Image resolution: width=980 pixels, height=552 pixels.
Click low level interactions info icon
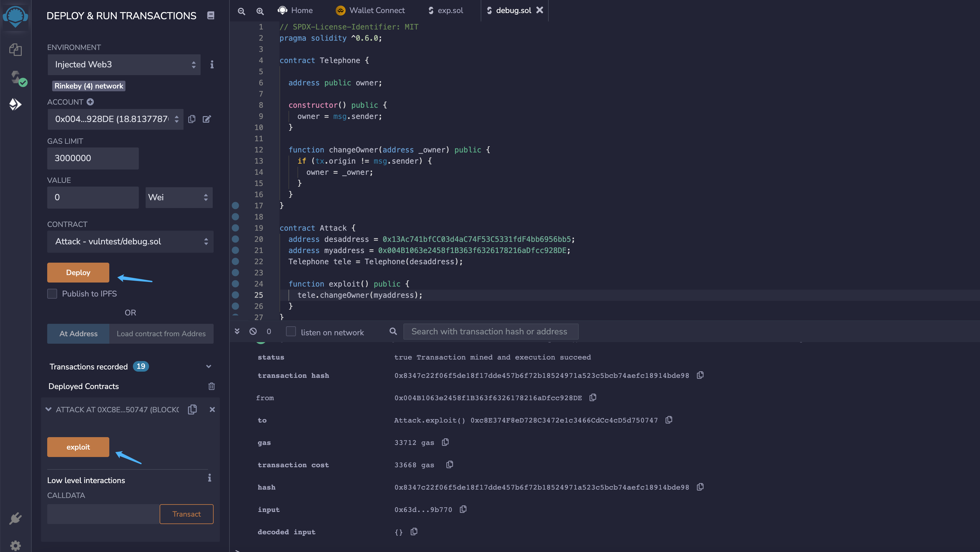(209, 477)
